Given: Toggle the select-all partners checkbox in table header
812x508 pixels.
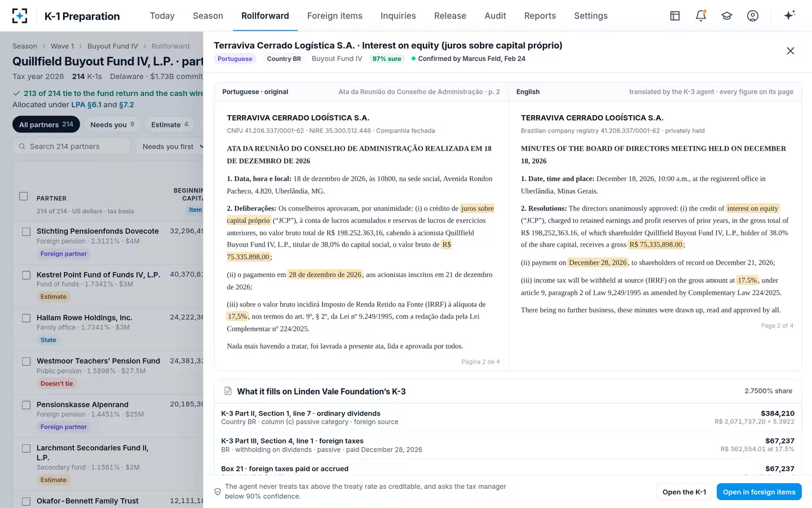Looking at the screenshot, I should (x=24, y=196).
